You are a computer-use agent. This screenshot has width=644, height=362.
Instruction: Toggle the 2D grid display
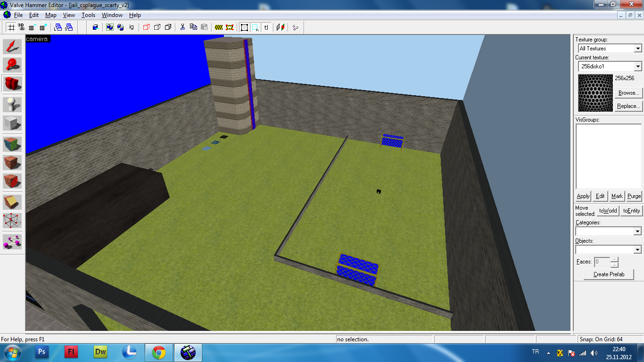(10, 27)
